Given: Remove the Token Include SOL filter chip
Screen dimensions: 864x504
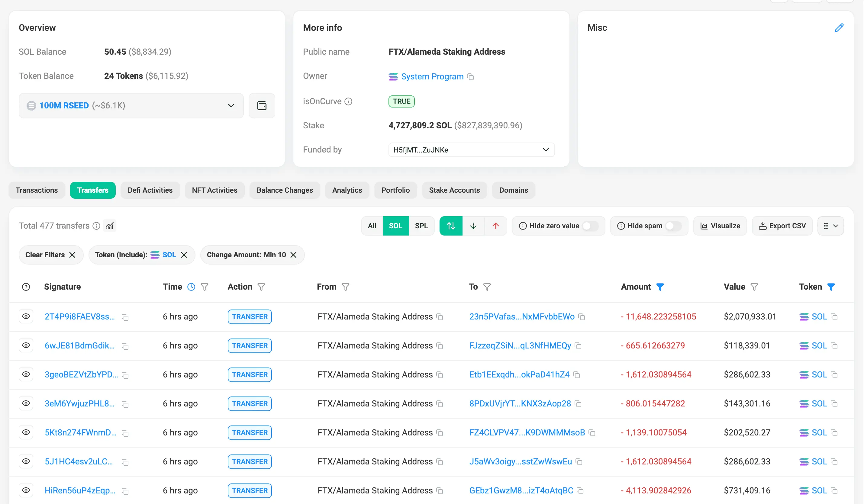Looking at the screenshot, I should [184, 255].
